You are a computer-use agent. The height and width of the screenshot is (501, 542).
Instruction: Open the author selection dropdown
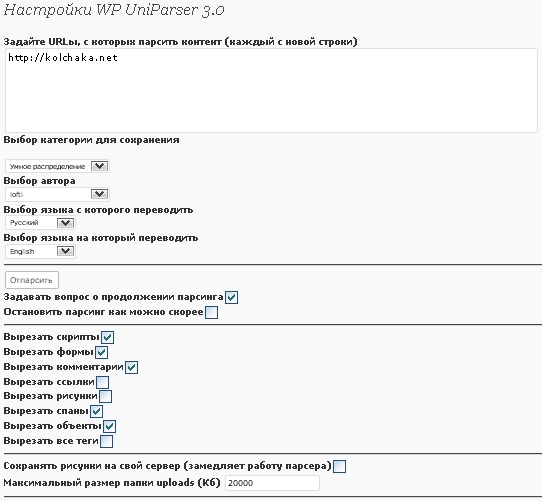tap(57, 194)
